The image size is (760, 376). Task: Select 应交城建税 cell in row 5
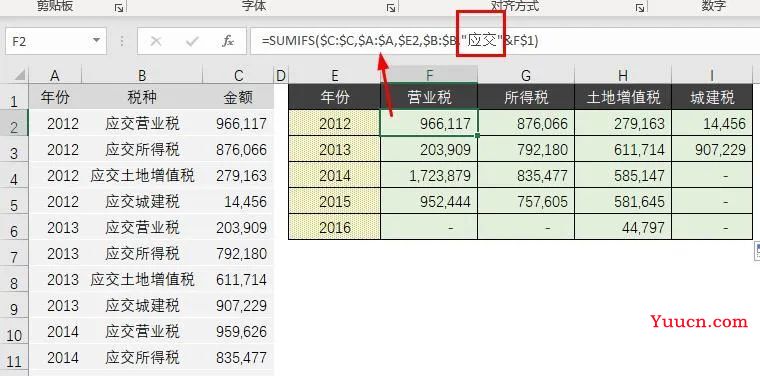(x=142, y=202)
